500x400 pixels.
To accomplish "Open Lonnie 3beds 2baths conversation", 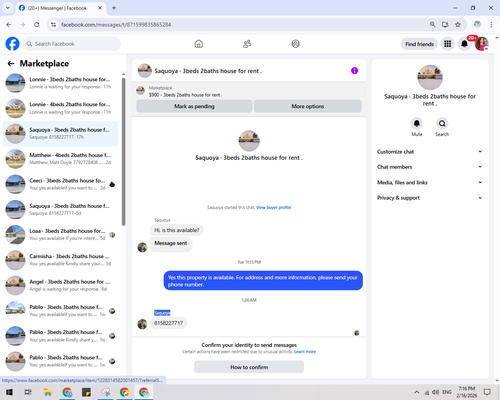I will tap(60, 83).
